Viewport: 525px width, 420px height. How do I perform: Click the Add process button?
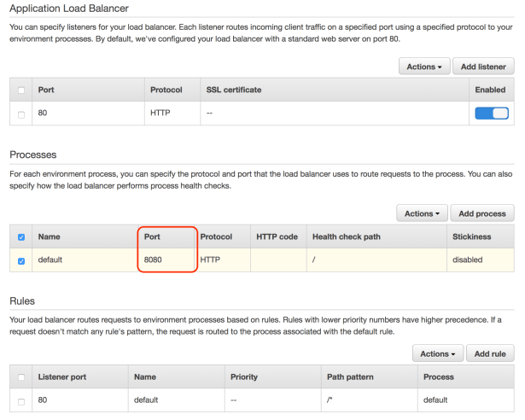click(481, 213)
